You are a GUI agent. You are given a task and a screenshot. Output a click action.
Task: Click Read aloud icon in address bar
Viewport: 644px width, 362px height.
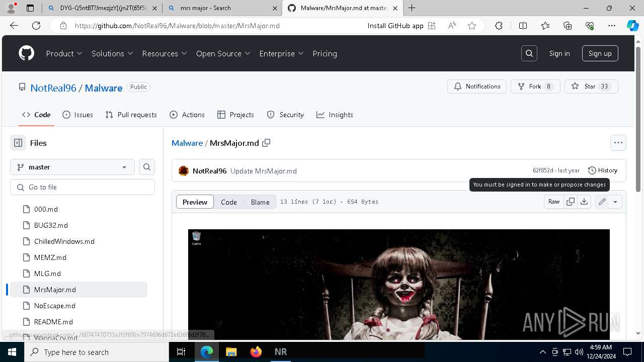452,26
